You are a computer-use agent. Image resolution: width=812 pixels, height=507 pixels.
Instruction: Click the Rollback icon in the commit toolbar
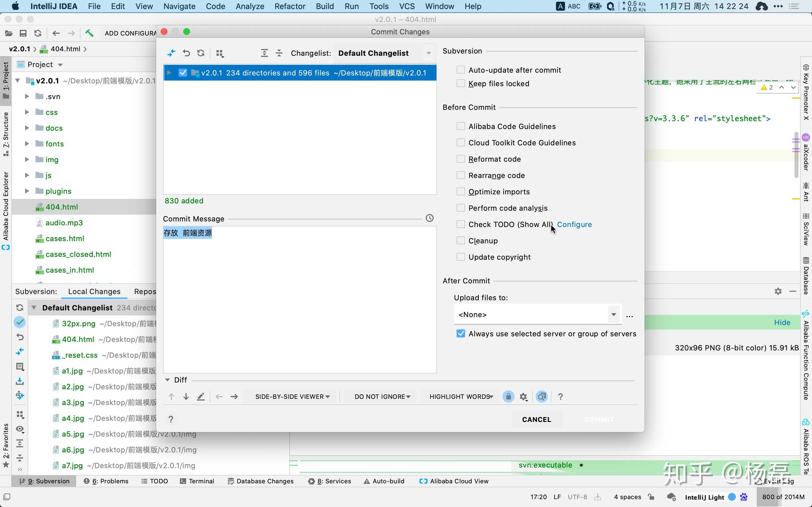tap(186, 53)
